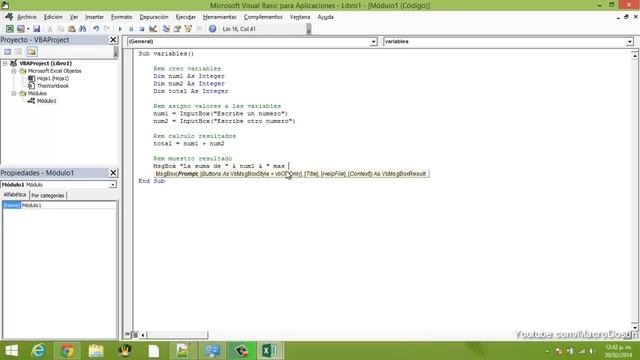
Task: Collapse the VBAProject (Libro1) tree node
Action: coord(5,63)
